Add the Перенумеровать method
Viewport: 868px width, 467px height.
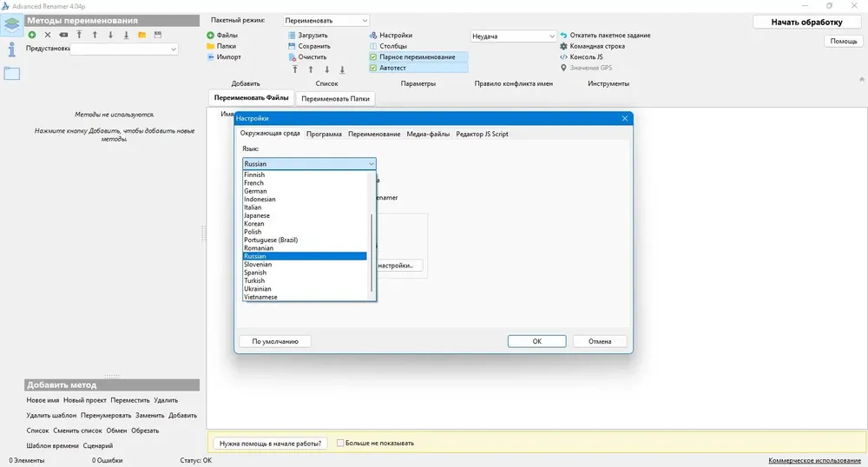[x=106, y=415]
